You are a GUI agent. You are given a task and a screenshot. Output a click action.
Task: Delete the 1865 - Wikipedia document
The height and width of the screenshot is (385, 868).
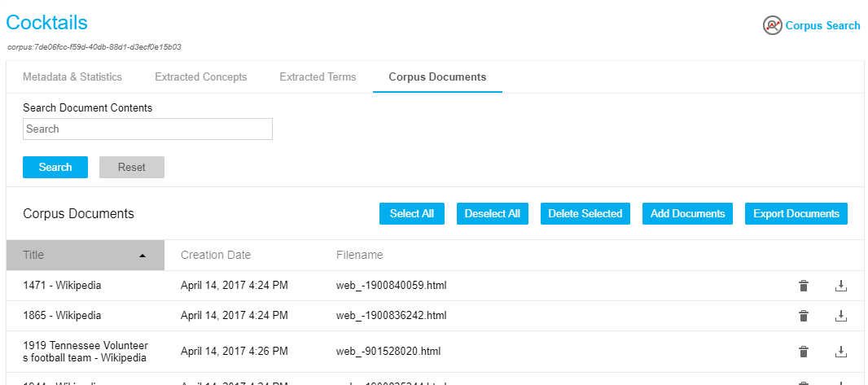[x=804, y=316]
